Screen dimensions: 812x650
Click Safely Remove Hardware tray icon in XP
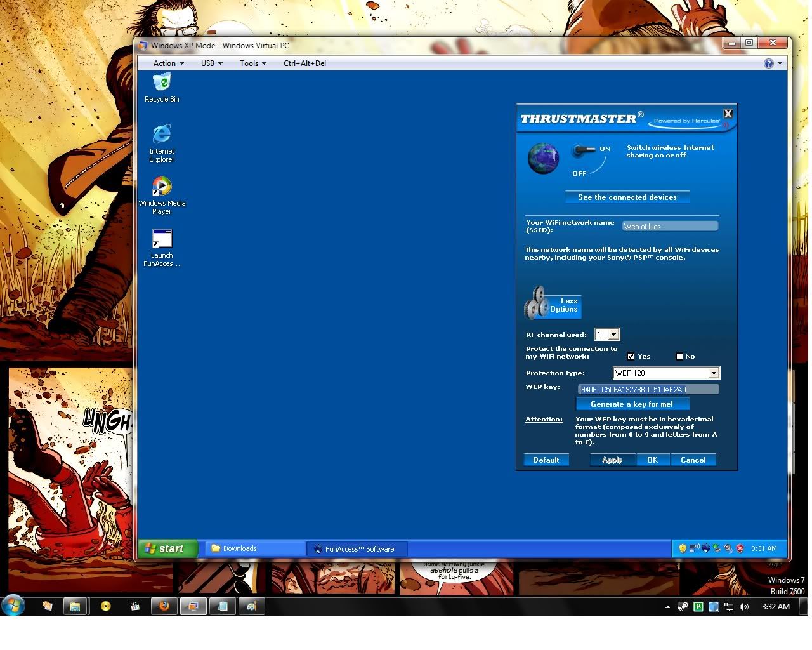717,548
